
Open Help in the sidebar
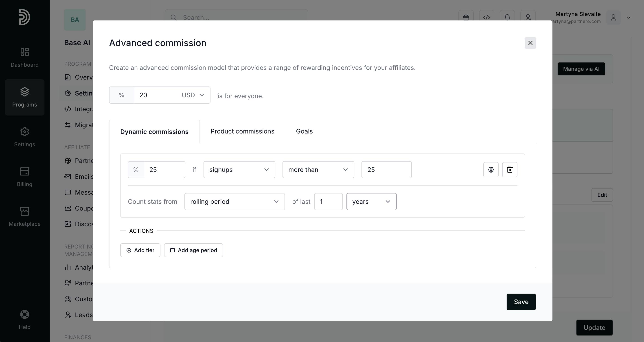[24, 320]
